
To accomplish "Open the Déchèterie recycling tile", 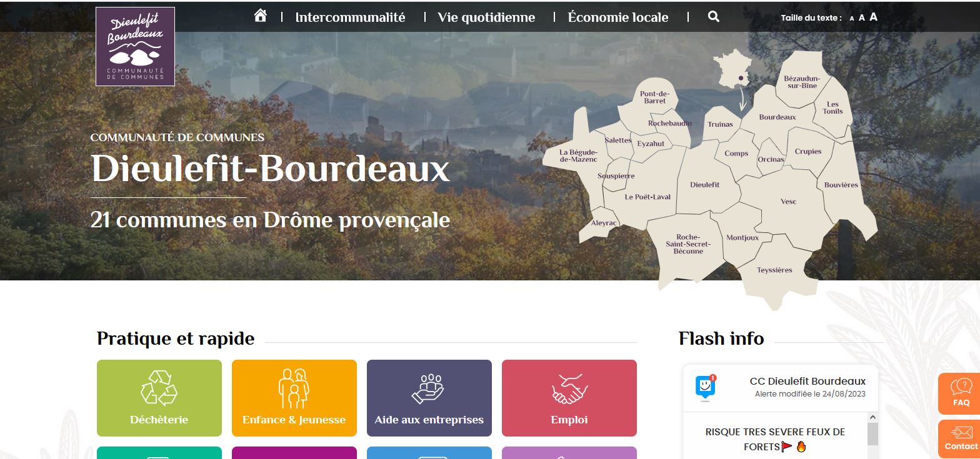I will [159, 398].
